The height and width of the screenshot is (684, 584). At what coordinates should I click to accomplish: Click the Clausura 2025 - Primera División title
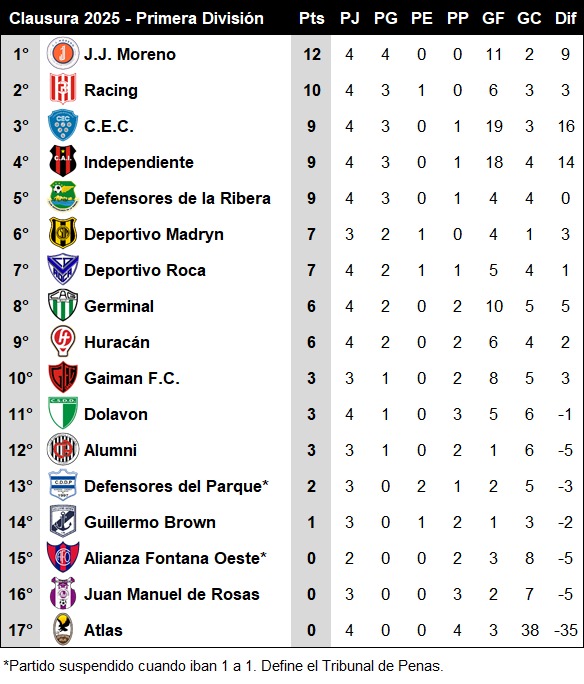(137, 18)
